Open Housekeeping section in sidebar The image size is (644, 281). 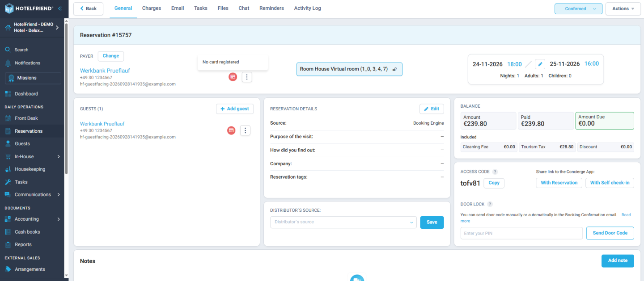(x=30, y=169)
